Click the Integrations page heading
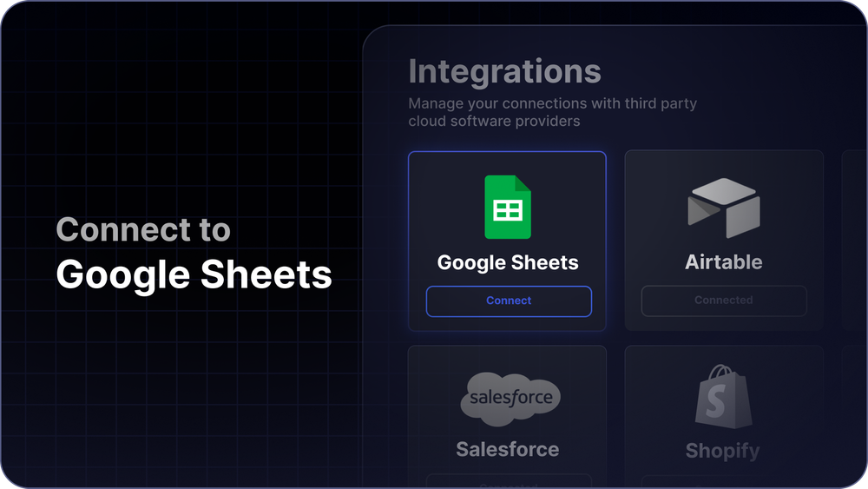The height and width of the screenshot is (489, 868). (x=504, y=71)
